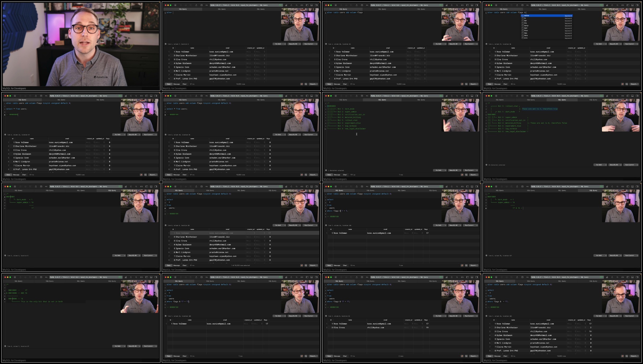Click results search magnifier in the 2-rows frame

466,356
